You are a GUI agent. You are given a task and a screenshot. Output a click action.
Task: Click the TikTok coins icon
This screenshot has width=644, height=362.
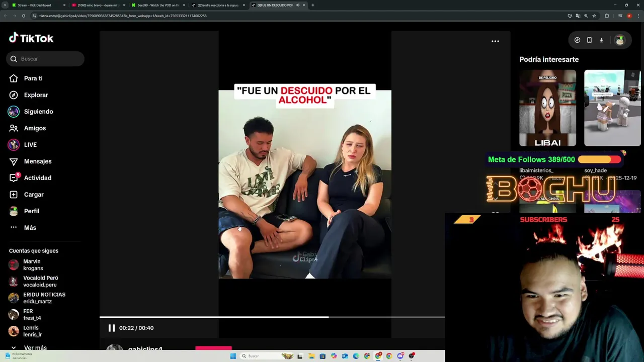click(577, 40)
